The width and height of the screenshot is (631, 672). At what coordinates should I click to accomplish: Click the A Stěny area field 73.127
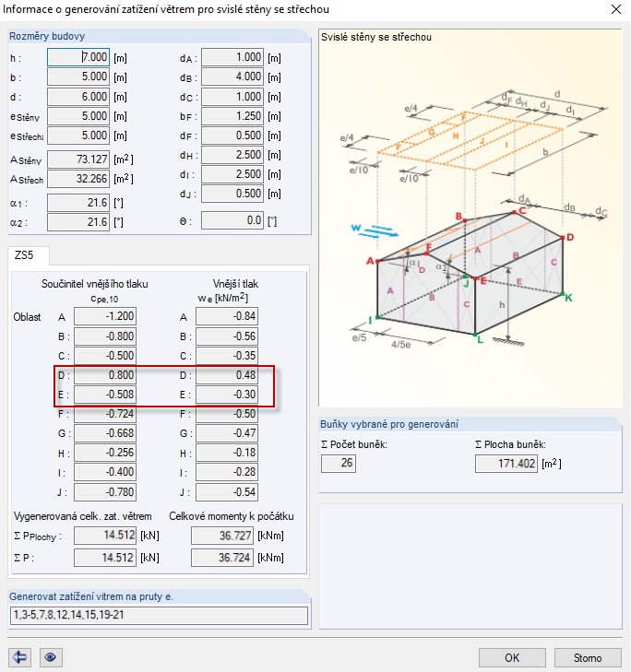(x=78, y=159)
